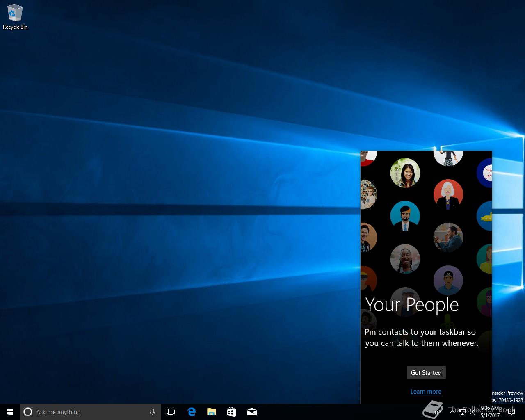Click the Cortana circle icon
The height and width of the screenshot is (420, 525).
coord(28,412)
